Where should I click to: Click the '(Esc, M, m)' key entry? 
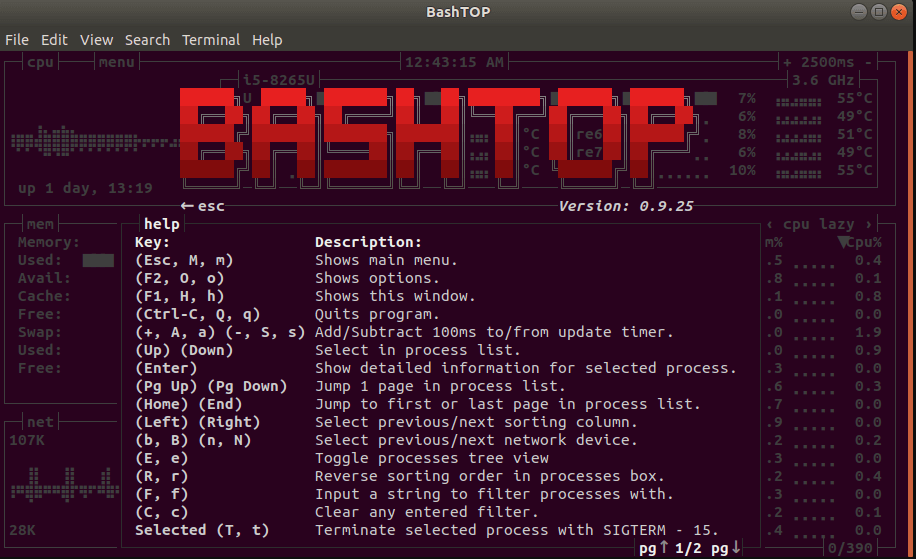tap(184, 260)
